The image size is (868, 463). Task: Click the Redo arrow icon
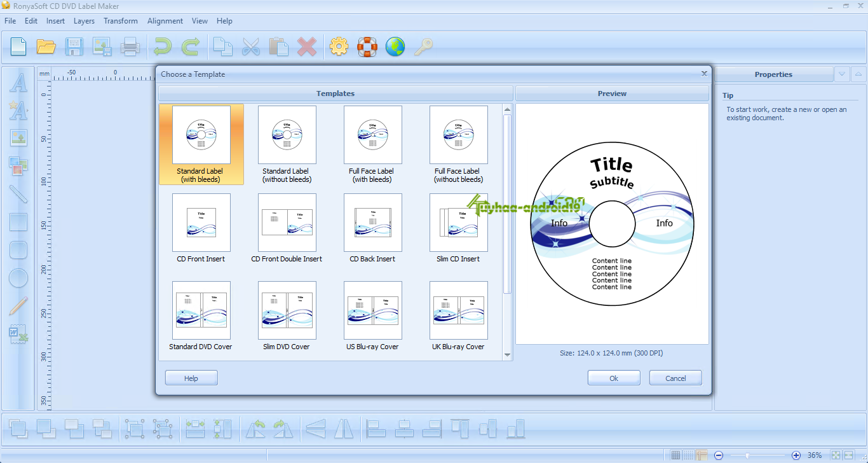tap(190, 46)
